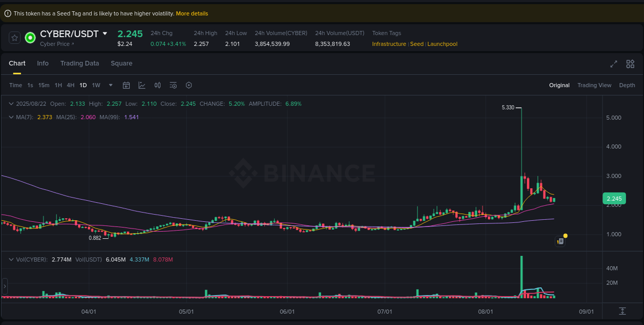Image resolution: width=644 pixels, height=325 pixels.
Task: Select the 15m timeframe
Action: [x=44, y=85]
